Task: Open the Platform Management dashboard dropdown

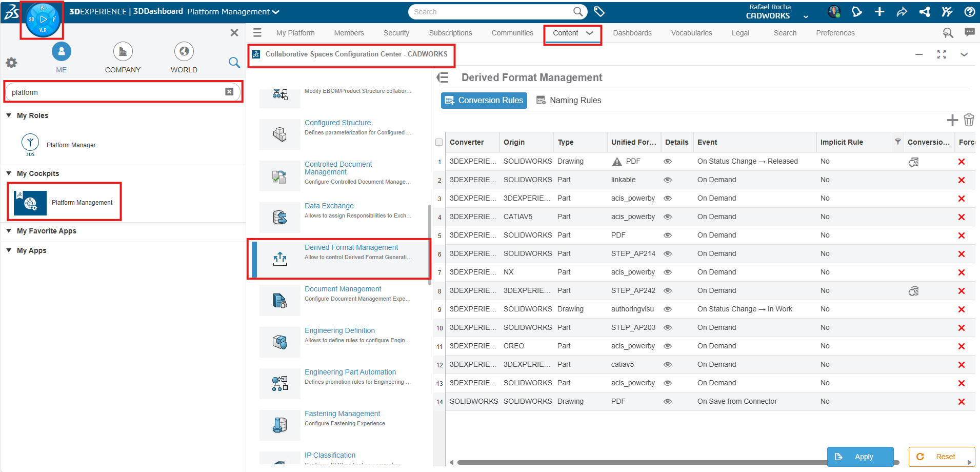Action: click(x=276, y=12)
